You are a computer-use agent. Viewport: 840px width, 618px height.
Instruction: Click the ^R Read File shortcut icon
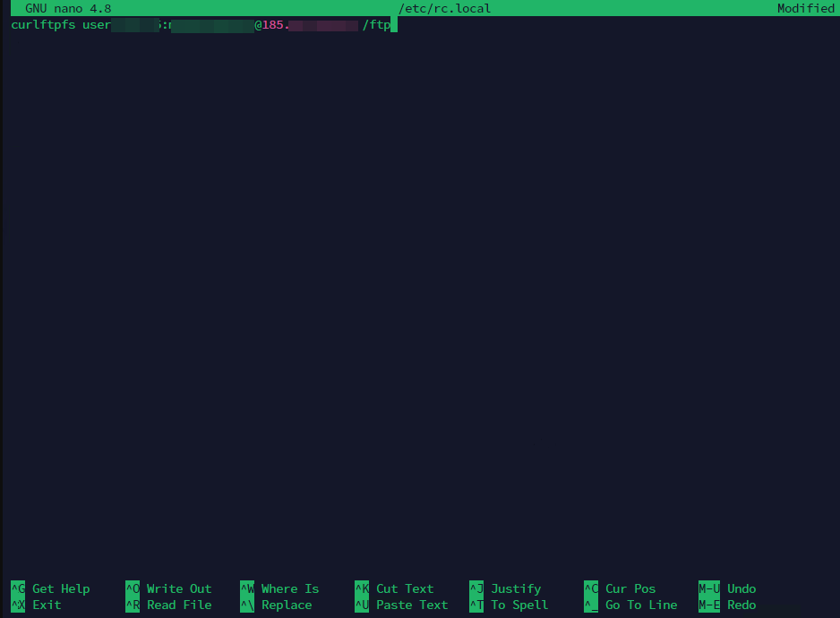131,605
